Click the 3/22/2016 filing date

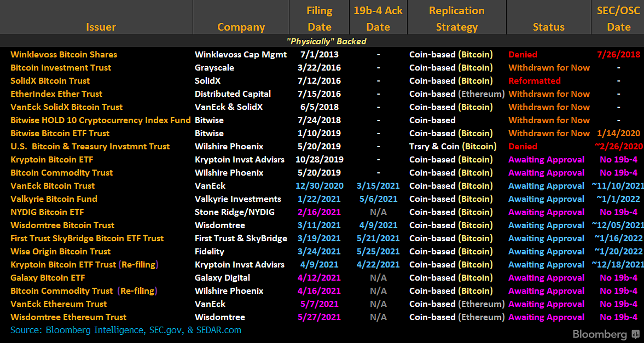tap(320, 67)
